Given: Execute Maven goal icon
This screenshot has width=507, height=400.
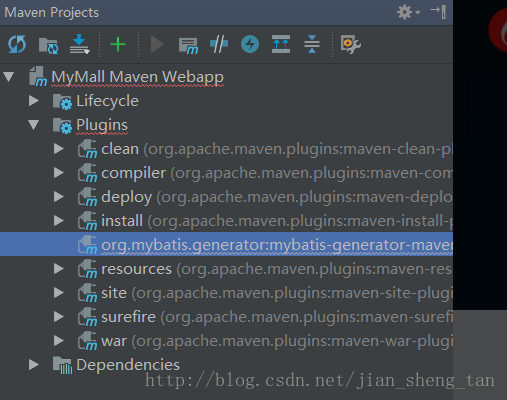Looking at the screenshot, I should (188, 45).
